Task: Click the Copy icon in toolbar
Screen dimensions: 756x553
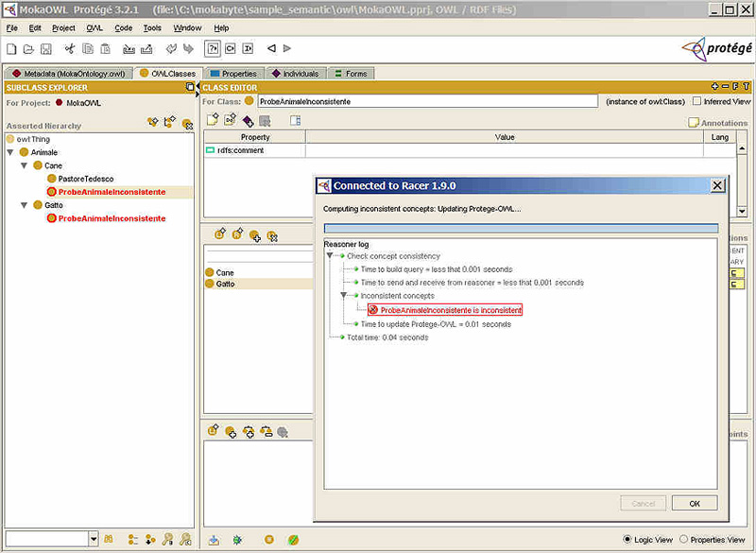Action: [88, 49]
